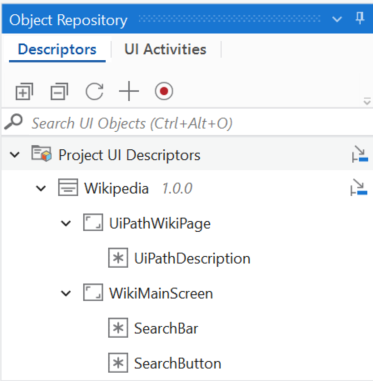373x381 pixels.
Task: Click the SearchBar element asterisk icon
Action: point(118,328)
